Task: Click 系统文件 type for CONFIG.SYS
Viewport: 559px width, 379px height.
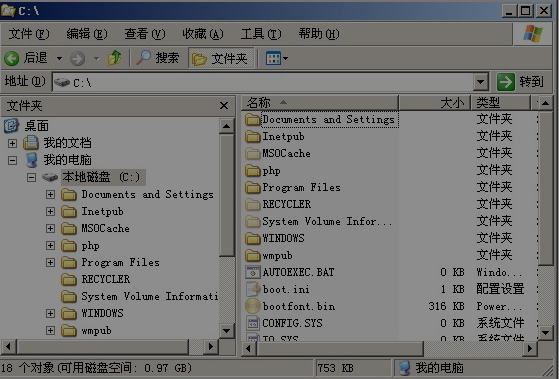Action: click(x=500, y=323)
